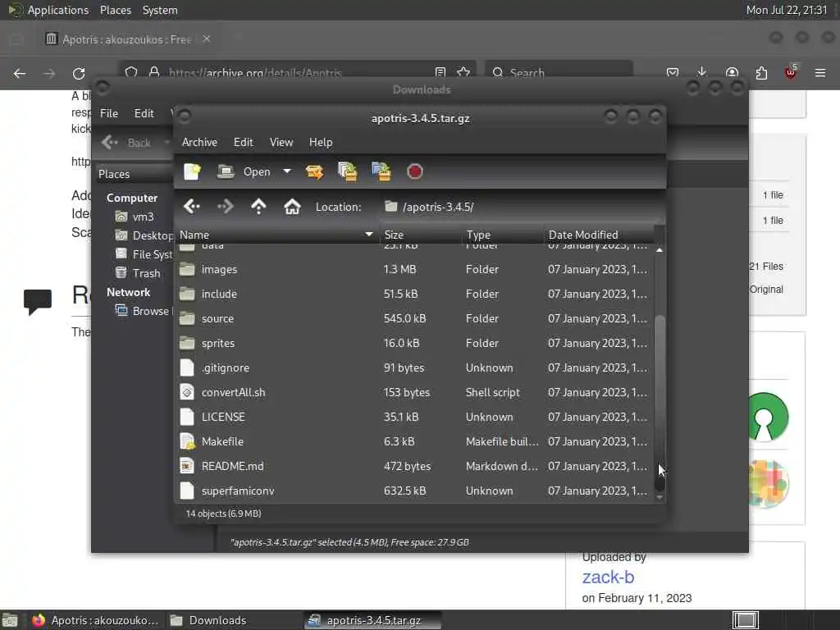
Task: Click Back in the Downloads file manager
Action: (127, 143)
